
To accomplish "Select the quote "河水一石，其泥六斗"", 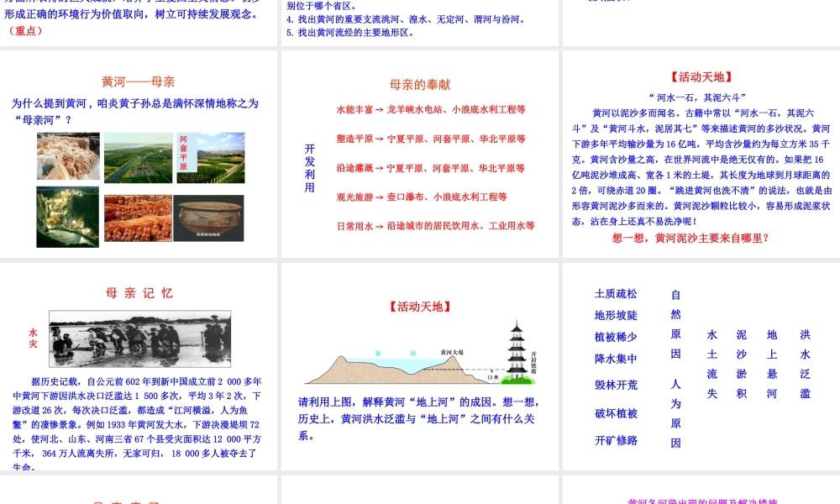I will pos(697,97).
